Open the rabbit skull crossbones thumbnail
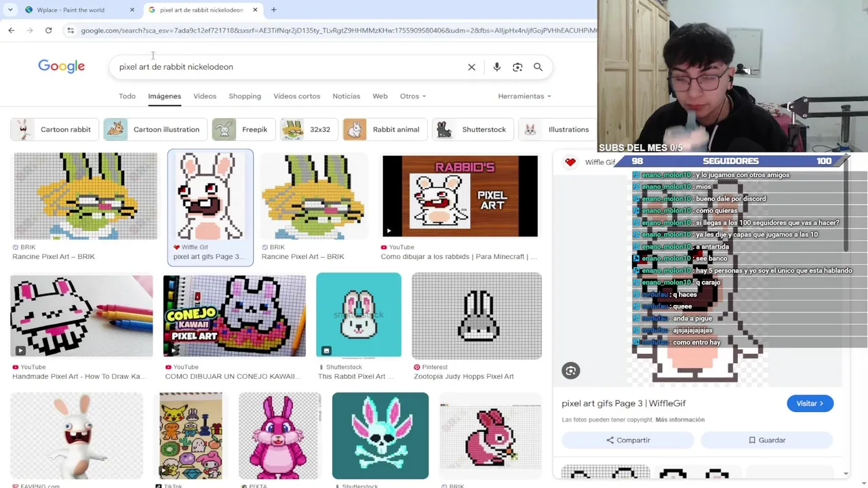868x488 pixels. (380, 436)
